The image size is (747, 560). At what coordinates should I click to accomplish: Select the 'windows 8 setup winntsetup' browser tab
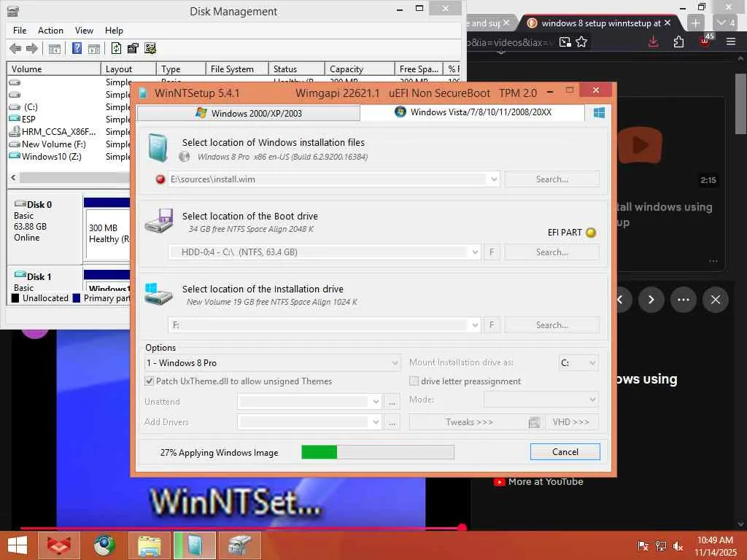601,23
